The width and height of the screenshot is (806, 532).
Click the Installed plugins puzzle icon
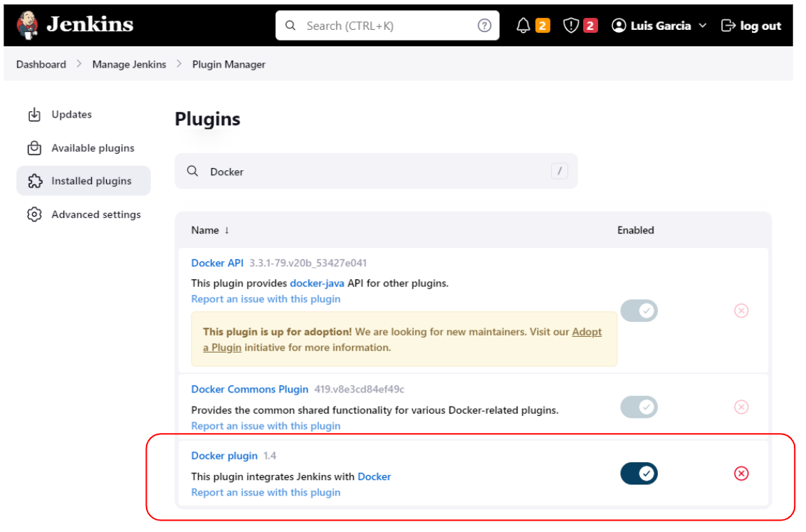tap(33, 181)
